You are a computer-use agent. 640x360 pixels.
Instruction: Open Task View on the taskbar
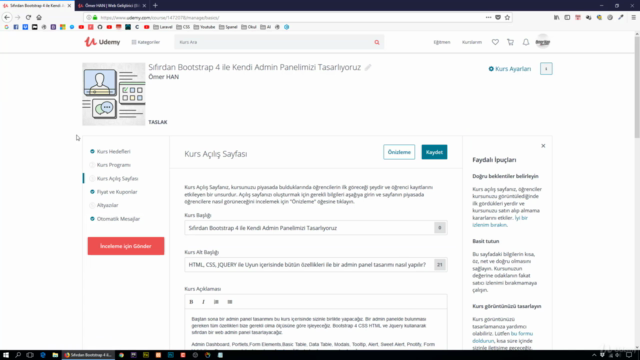pyautogui.click(x=30, y=355)
